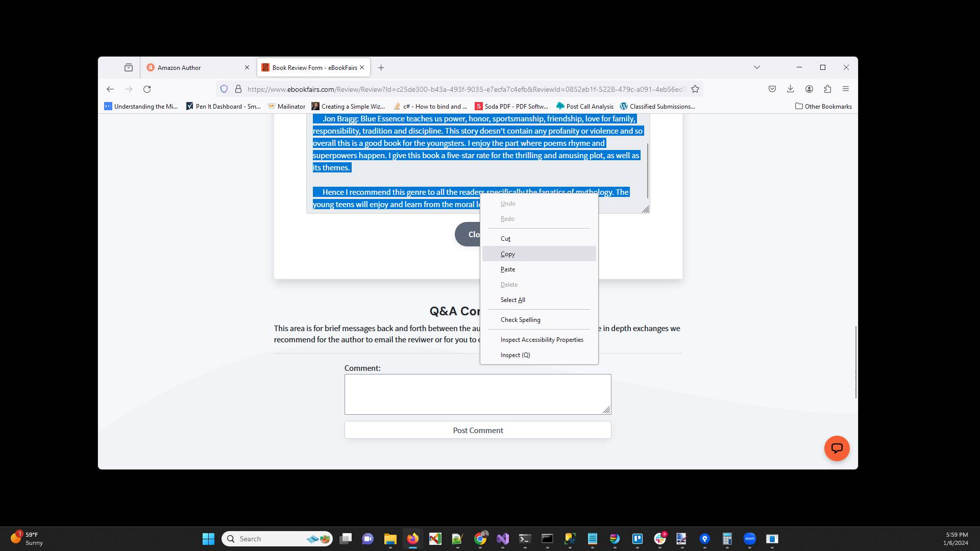Open the live chat bubble
The width and height of the screenshot is (980, 551).
[x=837, y=448]
